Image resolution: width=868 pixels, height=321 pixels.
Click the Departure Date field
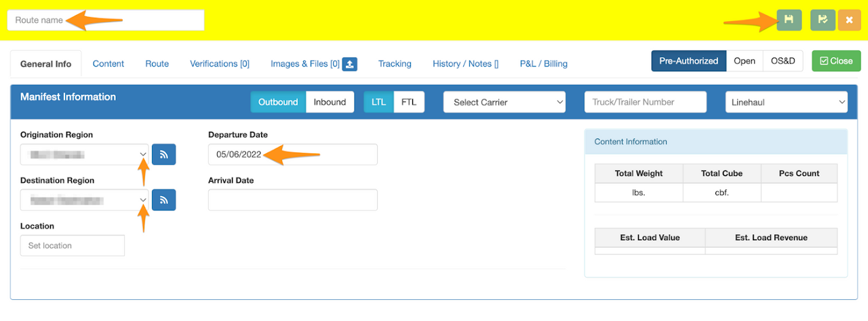293,154
